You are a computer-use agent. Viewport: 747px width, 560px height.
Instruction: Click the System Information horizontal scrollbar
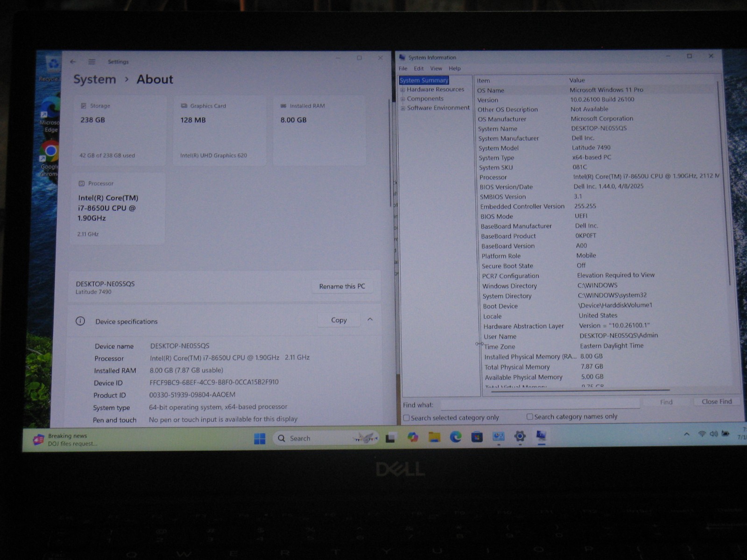click(580, 391)
